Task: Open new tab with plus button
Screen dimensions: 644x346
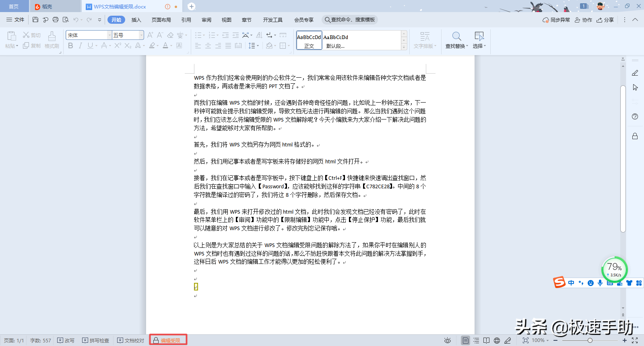Action: coord(192,6)
